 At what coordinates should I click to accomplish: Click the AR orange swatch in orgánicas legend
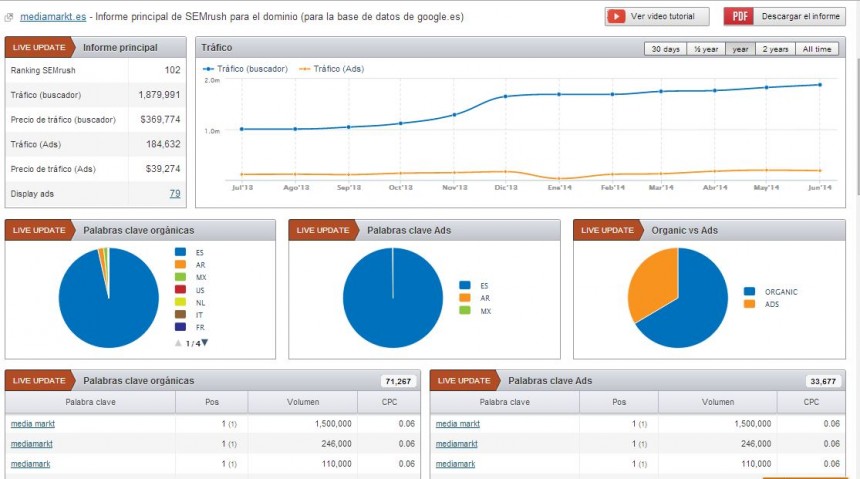[180, 264]
